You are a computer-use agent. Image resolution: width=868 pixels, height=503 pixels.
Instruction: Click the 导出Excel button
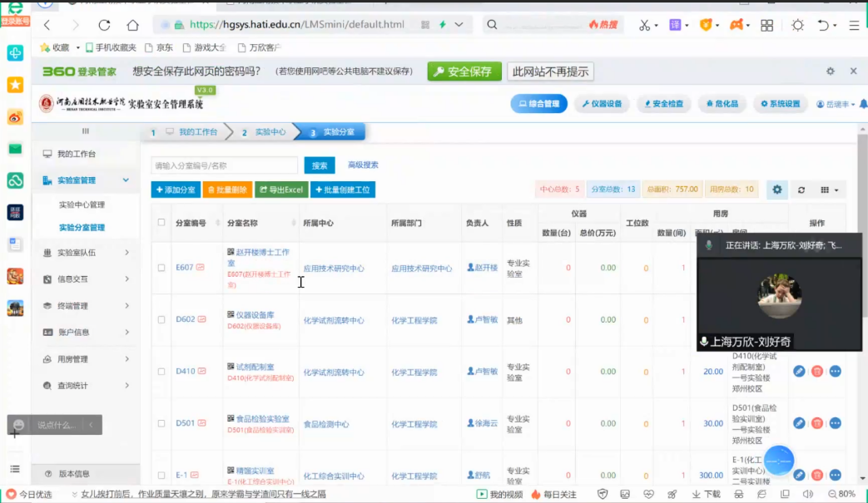coord(281,190)
